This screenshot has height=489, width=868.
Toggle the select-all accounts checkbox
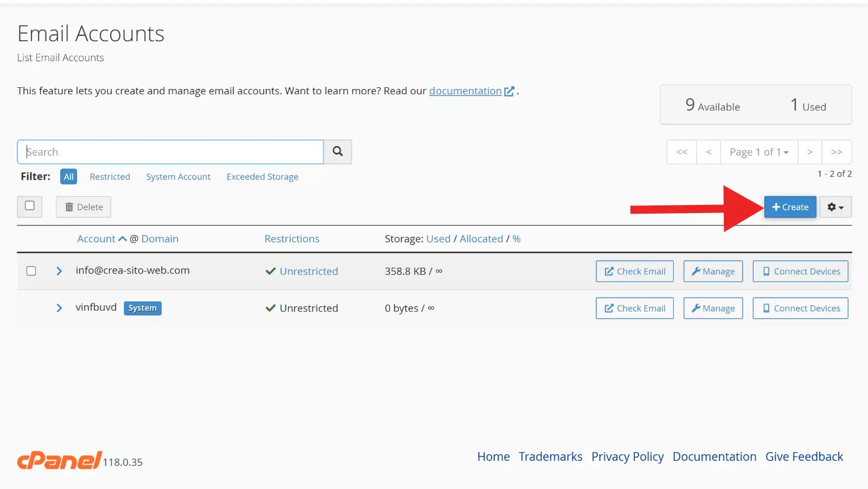tap(30, 206)
